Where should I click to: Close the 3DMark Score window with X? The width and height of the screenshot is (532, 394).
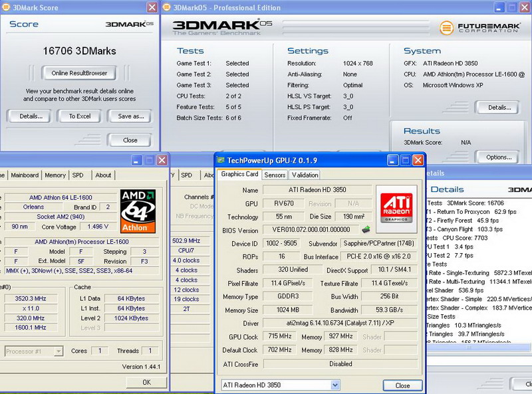click(x=152, y=7)
